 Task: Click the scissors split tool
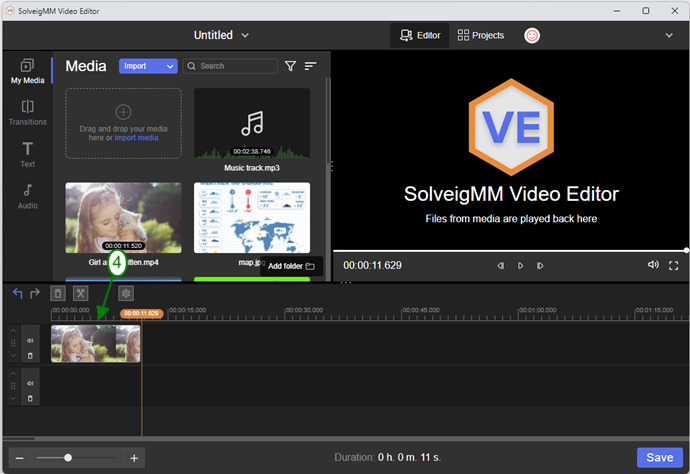coord(81,294)
